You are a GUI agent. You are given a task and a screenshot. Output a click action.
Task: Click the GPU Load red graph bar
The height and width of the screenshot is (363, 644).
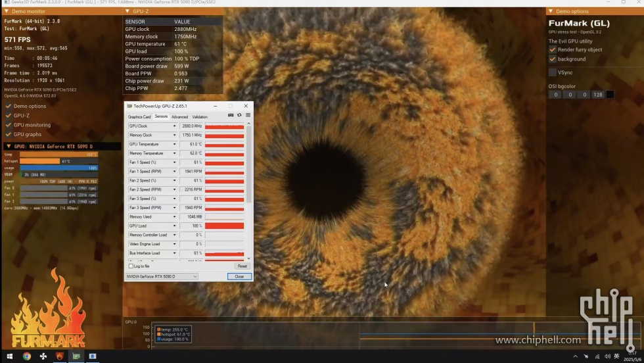point(224,226)
